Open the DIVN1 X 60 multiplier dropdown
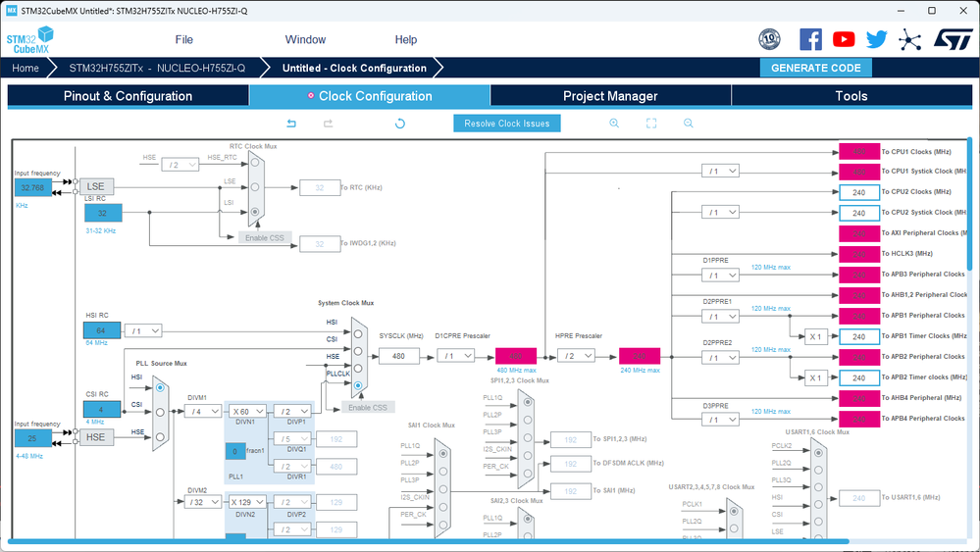Image resolution: width=980 pixels, height=552 pixels. coord(248,411)
